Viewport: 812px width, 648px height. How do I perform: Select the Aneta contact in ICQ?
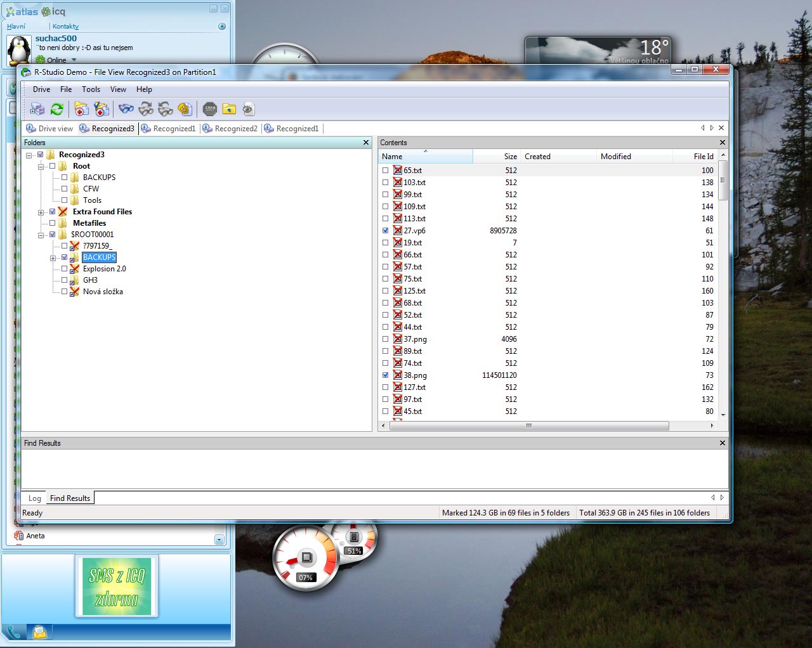click(x=36, y=536)
